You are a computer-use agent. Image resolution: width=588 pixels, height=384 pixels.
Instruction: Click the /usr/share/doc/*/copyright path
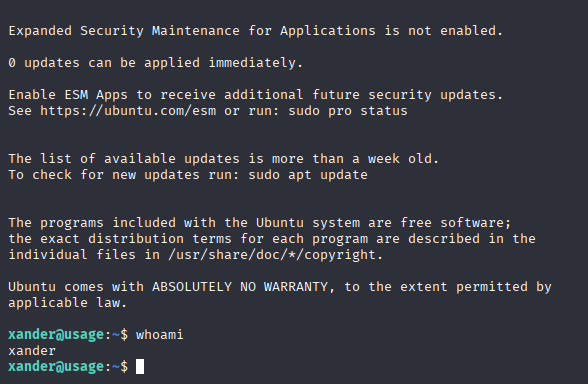tap(276, 255)
